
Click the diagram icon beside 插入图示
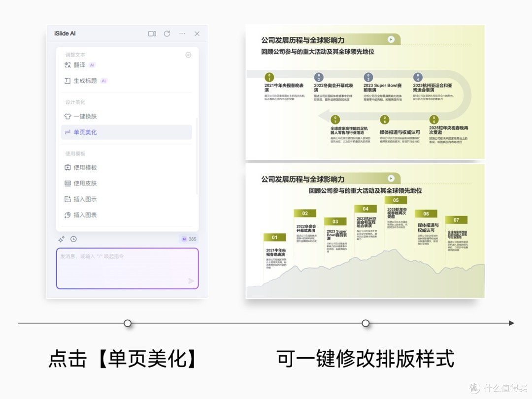coord(67,199)
